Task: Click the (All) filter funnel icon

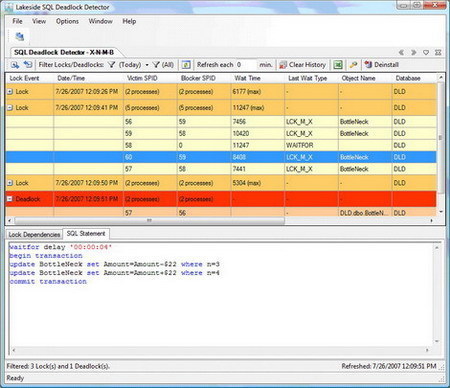Action: click(x=156, y=65)
